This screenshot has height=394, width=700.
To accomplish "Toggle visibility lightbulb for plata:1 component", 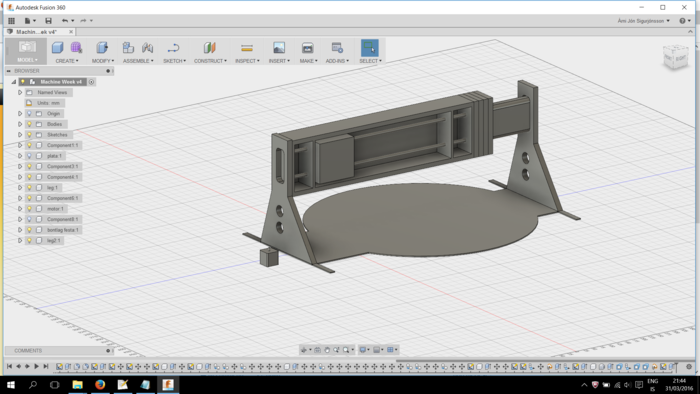I will pos(29,156).
